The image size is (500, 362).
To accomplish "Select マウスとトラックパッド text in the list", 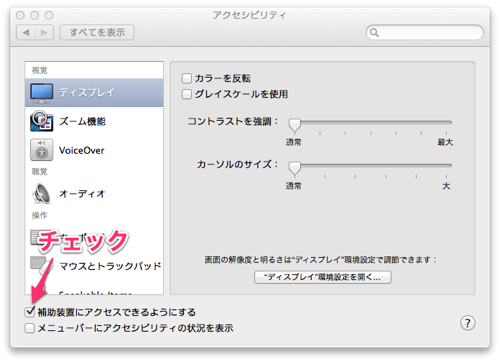I will click(110, 266).
